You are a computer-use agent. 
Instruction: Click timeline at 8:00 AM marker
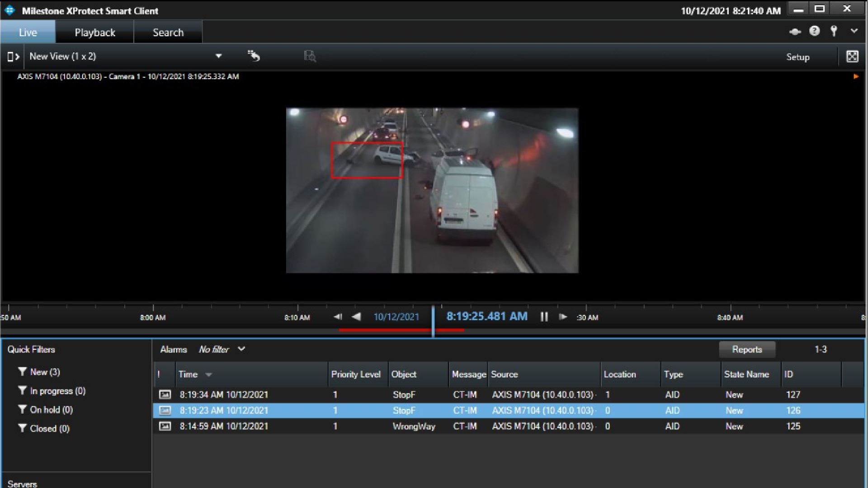153,318
